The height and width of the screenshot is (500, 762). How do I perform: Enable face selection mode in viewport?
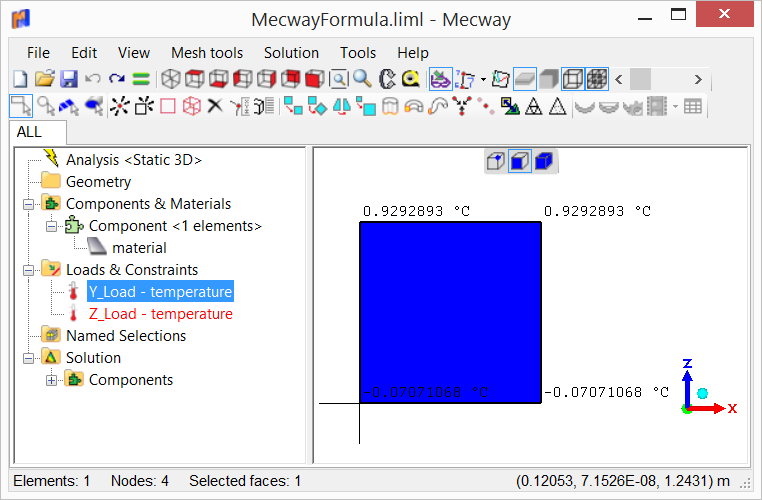tap(520, 161)
